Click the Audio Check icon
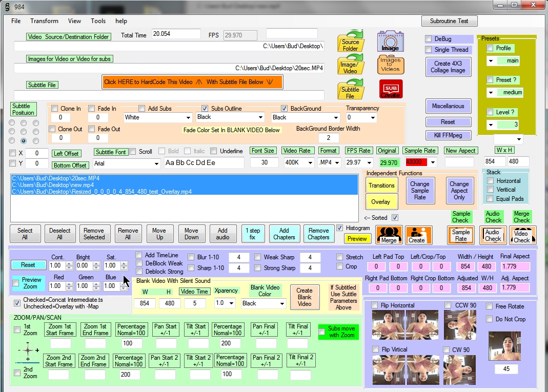The width and height of the screenshot is (548, 392). (x=493, y=235)
